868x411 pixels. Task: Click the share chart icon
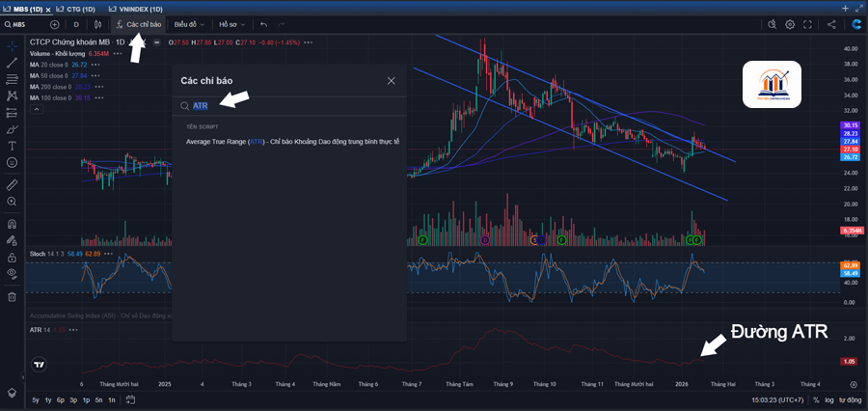click(x=831, y=24)
